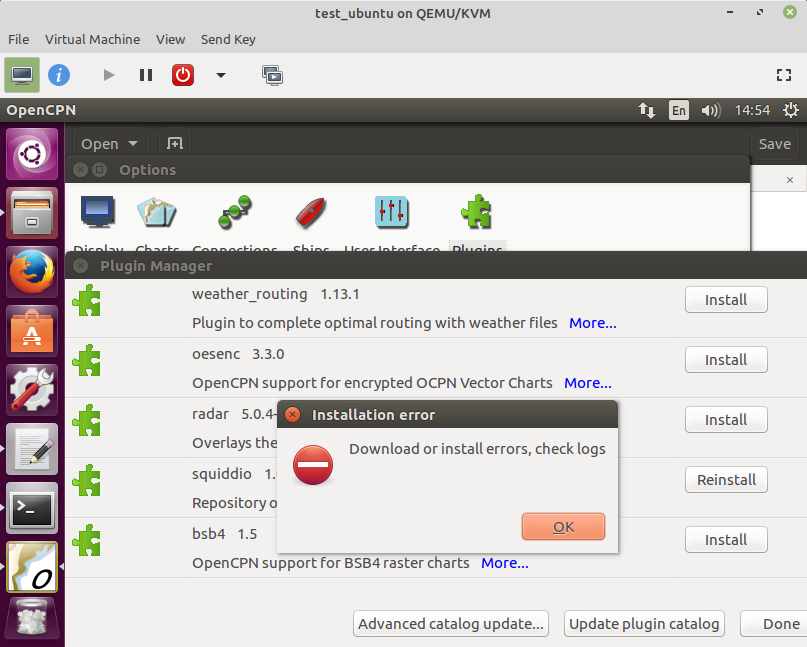Open System Settings from launcher

(x=32, y=390)
